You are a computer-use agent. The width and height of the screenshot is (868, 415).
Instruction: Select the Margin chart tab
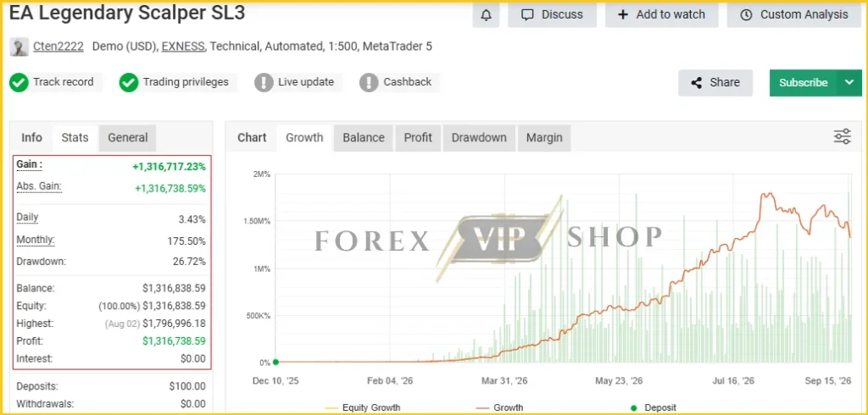tap(544, 138)
